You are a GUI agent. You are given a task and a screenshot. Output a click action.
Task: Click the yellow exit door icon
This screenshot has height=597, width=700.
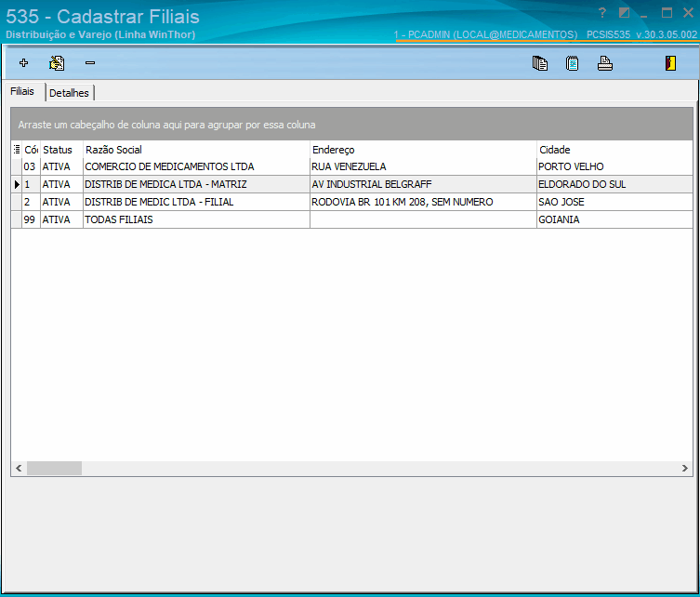pyautogui.click(x=670, y=63)
